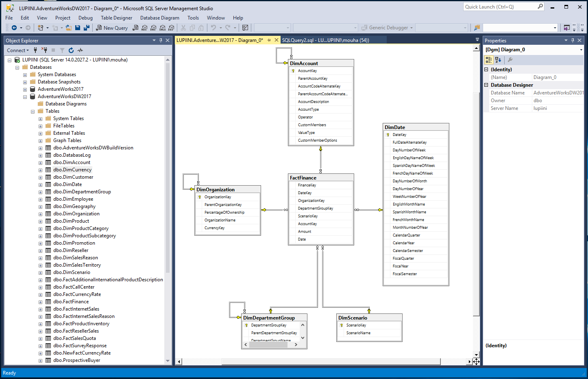Select AccountKey column in DimAccount table

(321, 71)
